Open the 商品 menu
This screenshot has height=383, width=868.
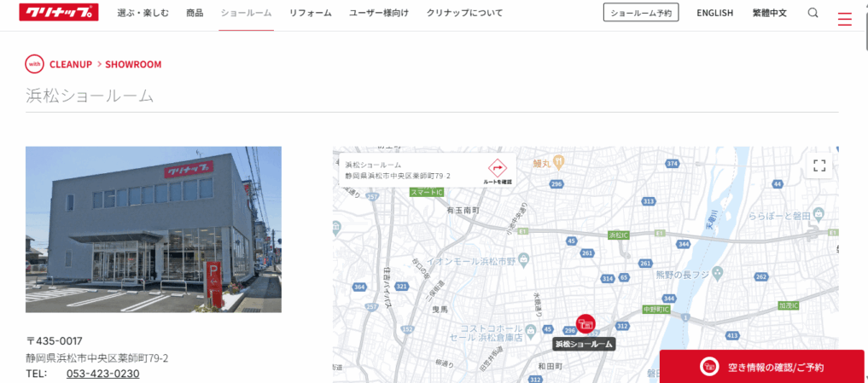195,13
